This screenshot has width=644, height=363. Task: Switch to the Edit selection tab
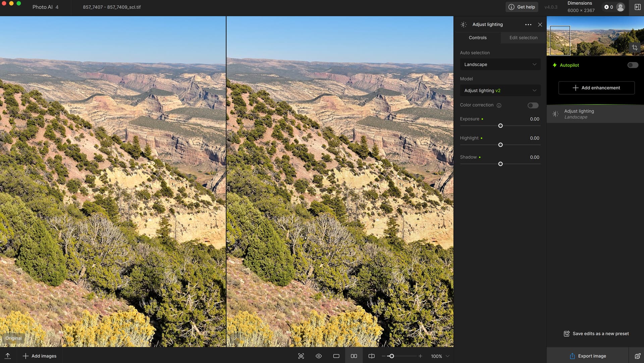[523, 38]
